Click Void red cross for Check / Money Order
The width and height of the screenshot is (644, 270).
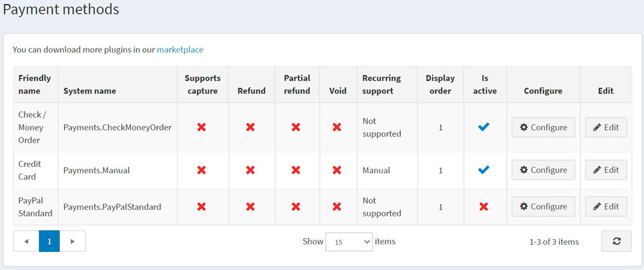(337, 128)
